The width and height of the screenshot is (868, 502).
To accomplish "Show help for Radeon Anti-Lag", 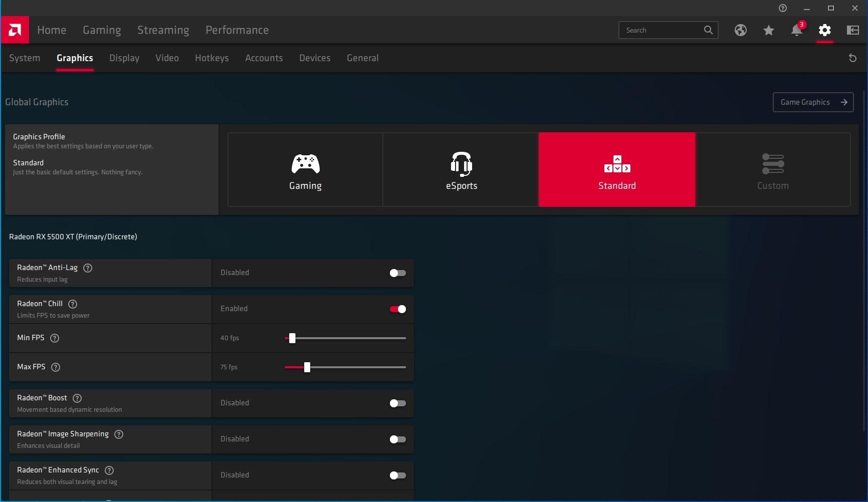I will tap(88, 268).
